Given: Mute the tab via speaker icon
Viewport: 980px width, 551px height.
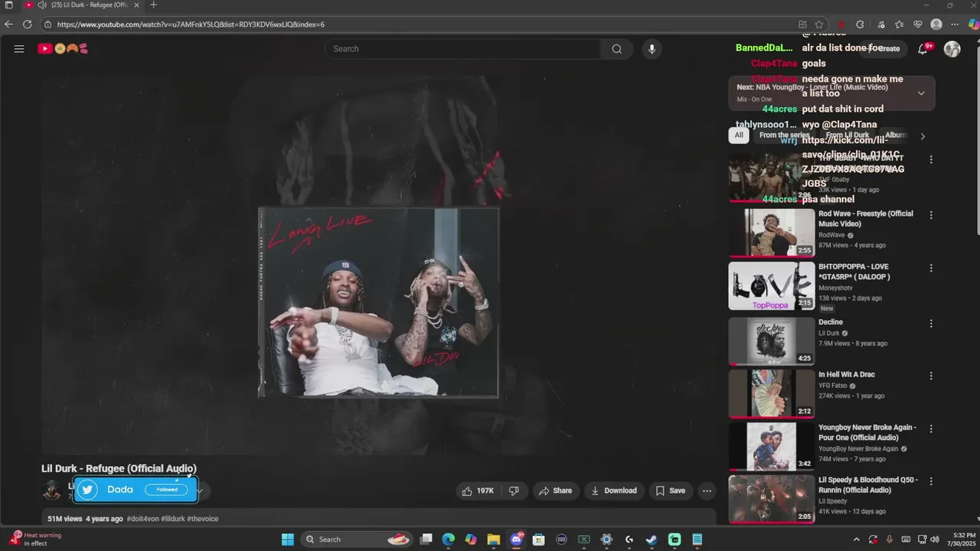Looking at the screenshot, I should click(42, 5).
